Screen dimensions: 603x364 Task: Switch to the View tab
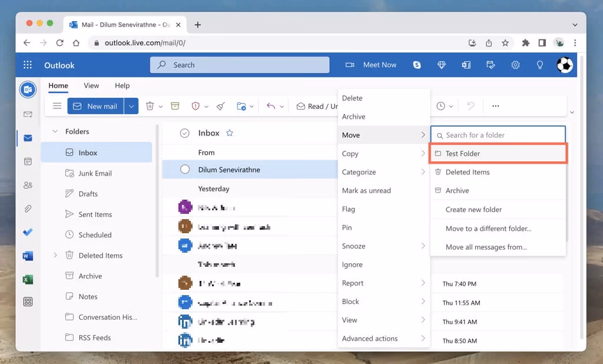91,85
